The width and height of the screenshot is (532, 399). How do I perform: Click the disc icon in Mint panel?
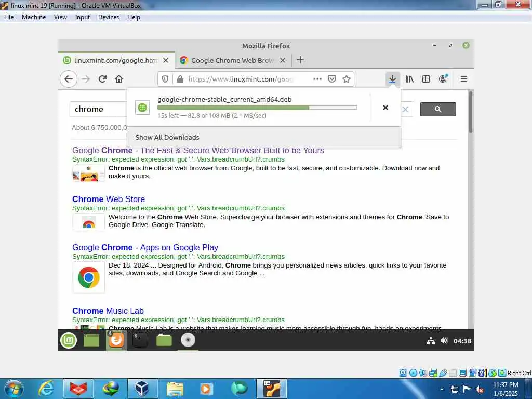pyautogui.click(x=188, y=340)
